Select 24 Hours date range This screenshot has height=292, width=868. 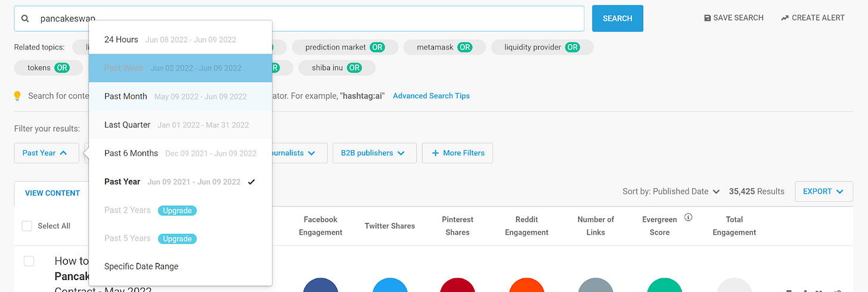point(181,40)
